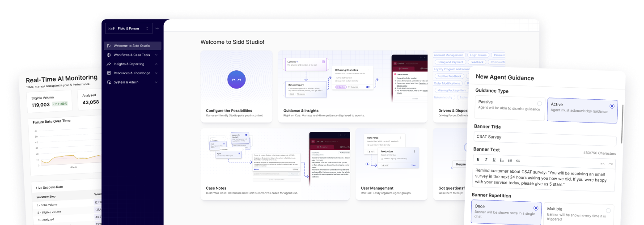Click the Resources & Knowledge sidebar icon

click(109, 73)
